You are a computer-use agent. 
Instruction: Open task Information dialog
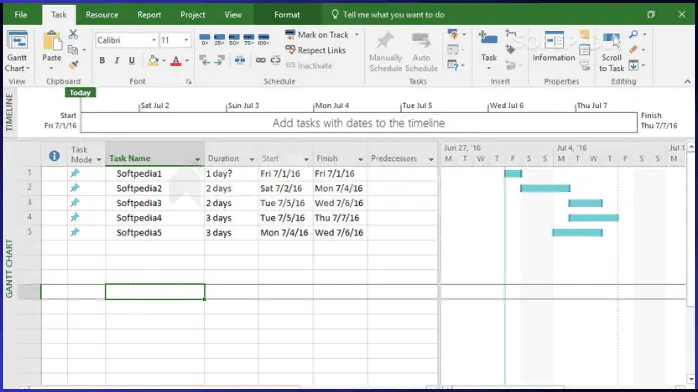click(554, 46)
